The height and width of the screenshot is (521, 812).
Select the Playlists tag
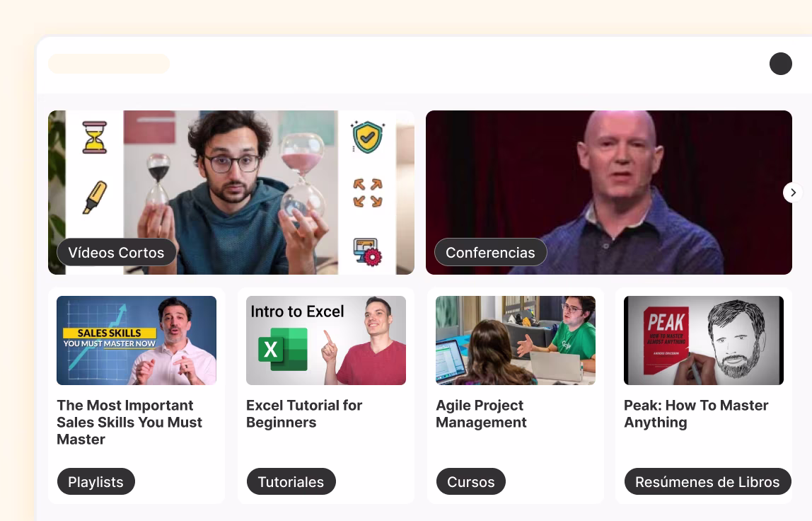pyautogui.click(x=95, y=481)
